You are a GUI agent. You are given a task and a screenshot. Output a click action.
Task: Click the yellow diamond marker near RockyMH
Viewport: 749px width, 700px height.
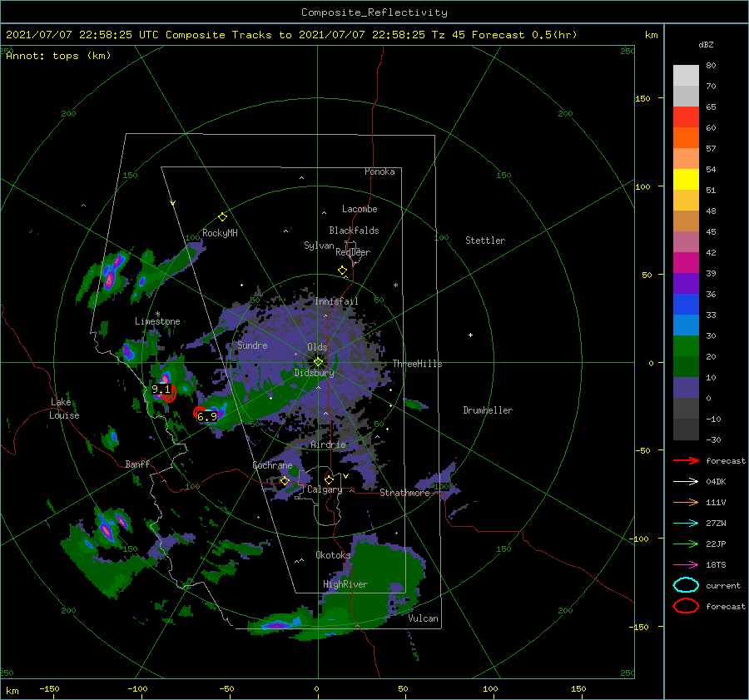[x=222, y=217]
